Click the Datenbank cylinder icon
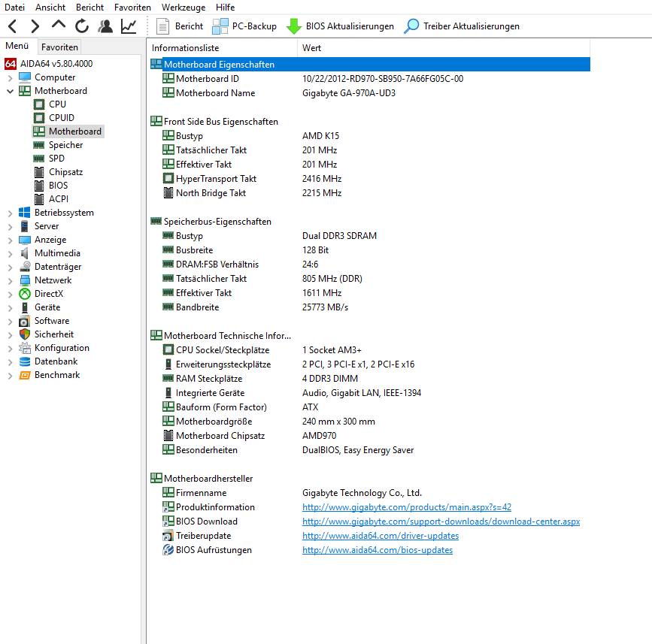This screenshot has width=652, height=644. click(25, 361)
